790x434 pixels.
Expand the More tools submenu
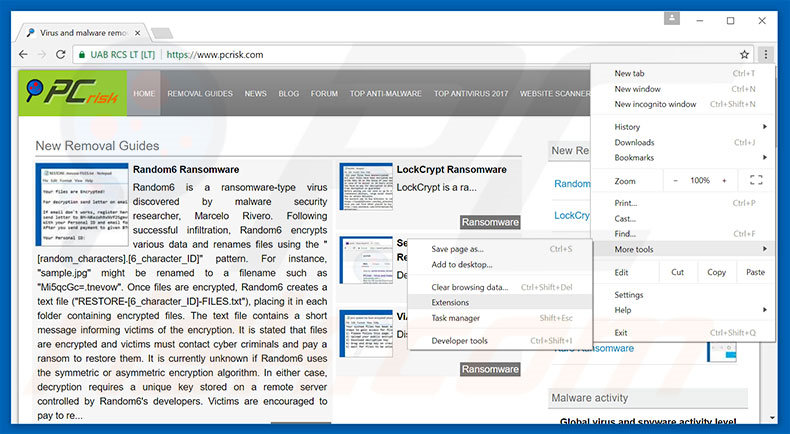point(683,249)
